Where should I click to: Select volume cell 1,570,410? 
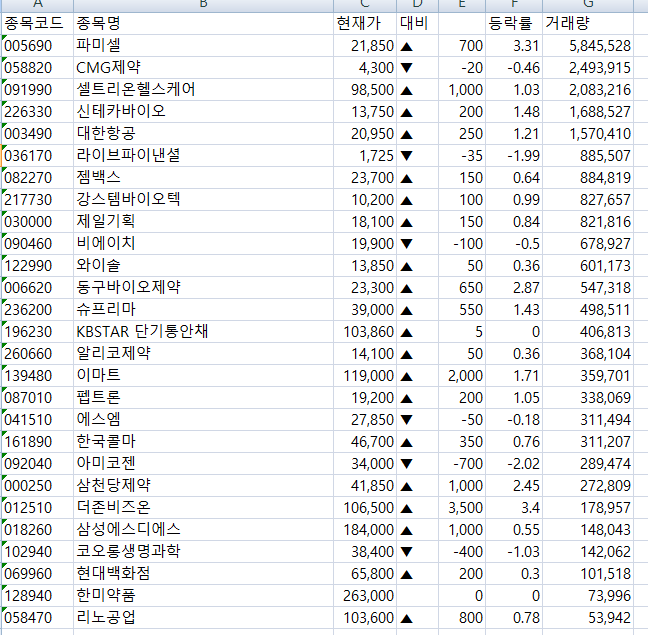[588, 133]
